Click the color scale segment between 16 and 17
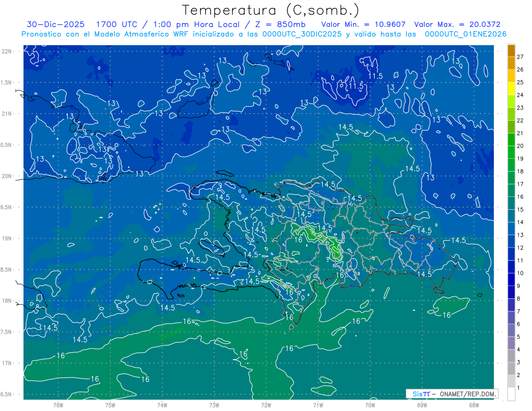The height and width of the screenshot is (411, 532). (511, 190)
